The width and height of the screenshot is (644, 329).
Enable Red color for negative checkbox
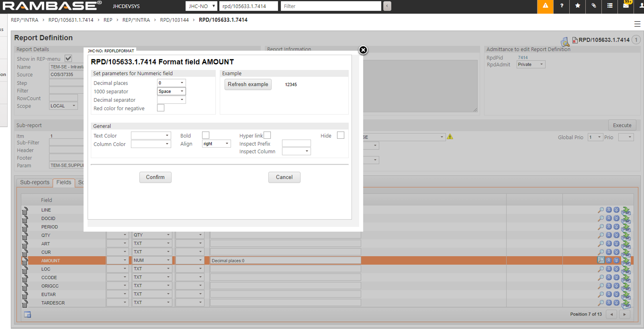[x=161, y=108]
